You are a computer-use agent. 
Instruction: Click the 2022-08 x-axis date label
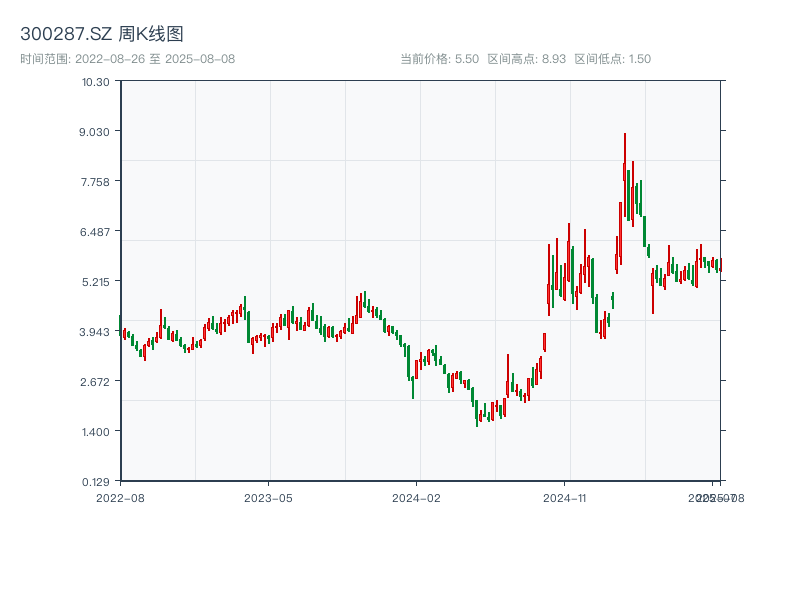pyautogui.click(x=120, y=497)
